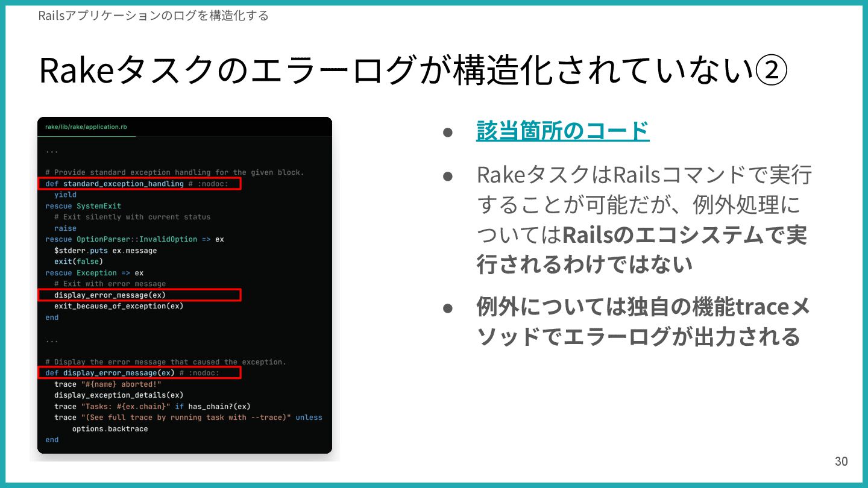868x488 pixels.
Task: Click comment Provide standard exception handling for the given block
Action: pos(175,172)
